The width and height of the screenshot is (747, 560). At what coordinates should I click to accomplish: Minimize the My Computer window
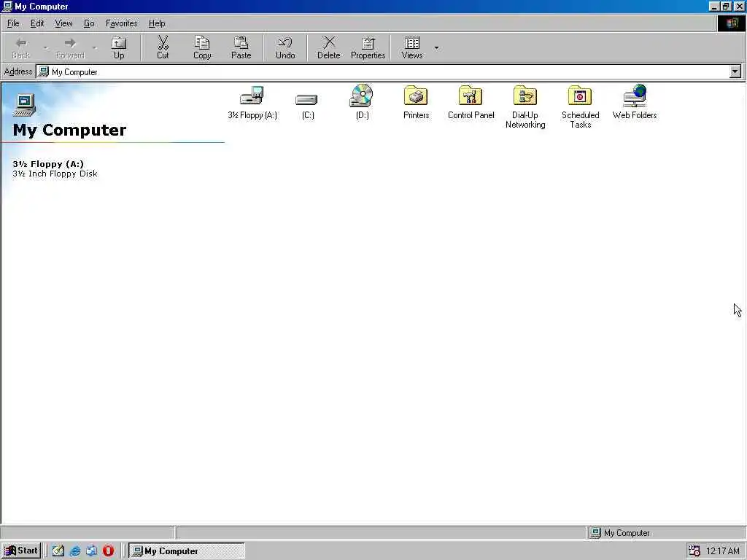pos(713,6)
